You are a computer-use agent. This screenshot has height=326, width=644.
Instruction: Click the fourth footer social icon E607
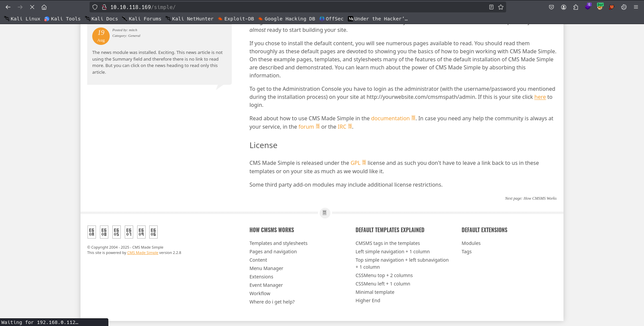(129, 232)
